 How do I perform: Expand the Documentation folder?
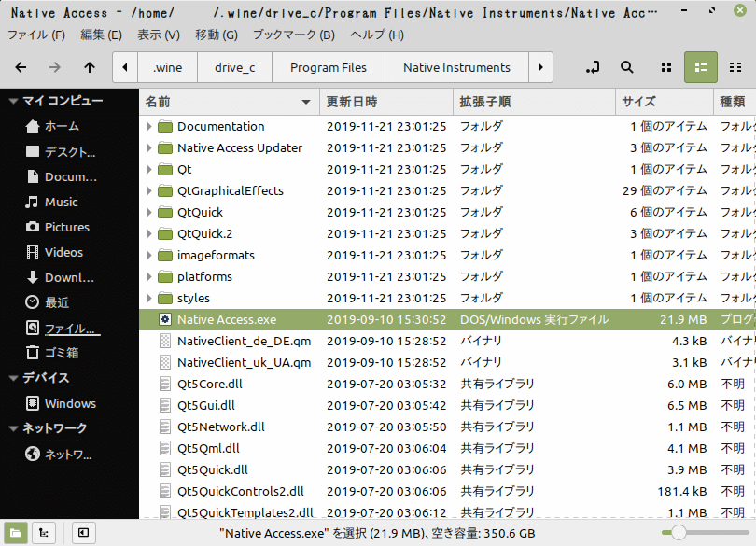pyautogui.click(x=149, y=126)
